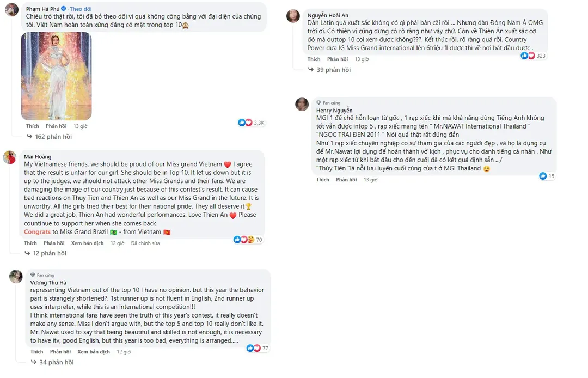
Task: Open Mai Hoàng's avatar
Action: pyautogui.click(x=10, y=157)
